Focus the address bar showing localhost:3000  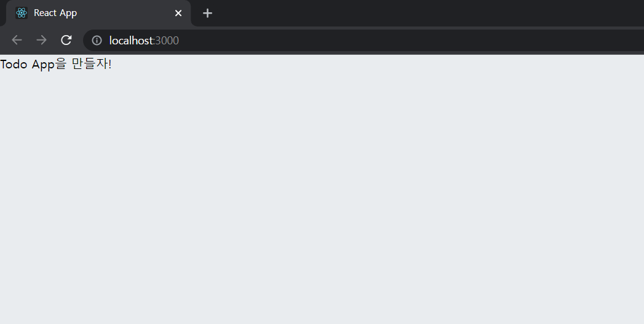364,40
